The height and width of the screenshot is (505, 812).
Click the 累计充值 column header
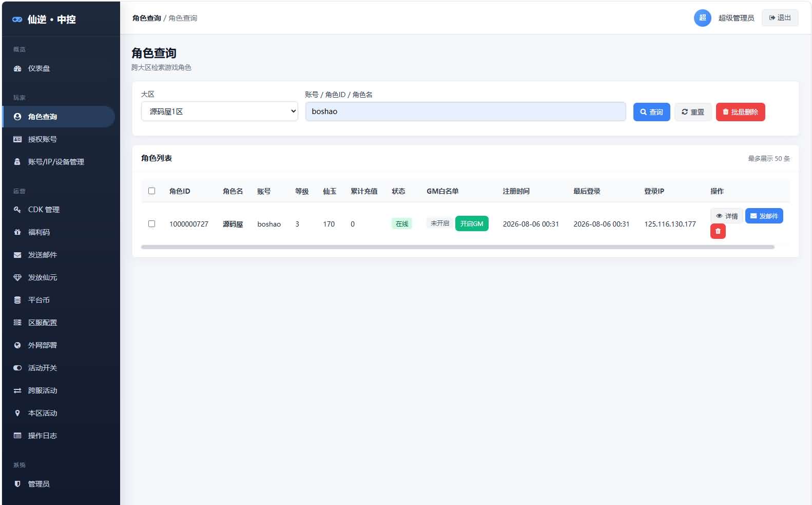[364, 191]
